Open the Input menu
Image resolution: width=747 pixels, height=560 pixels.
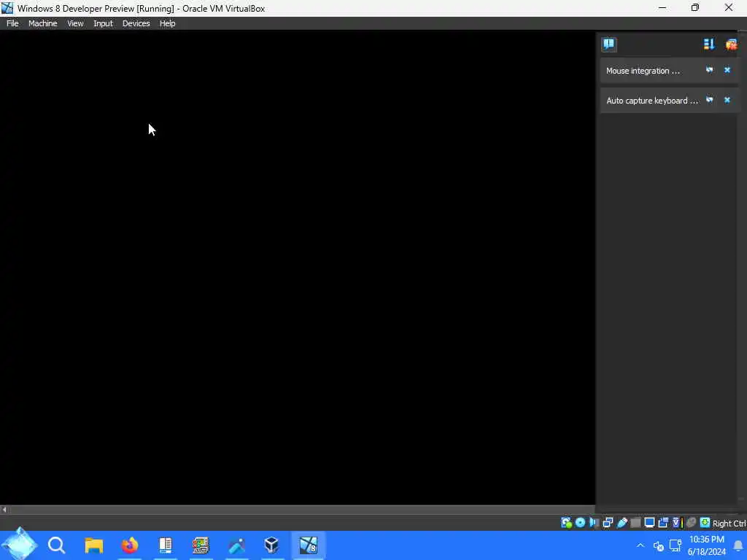tap(103, 23)
